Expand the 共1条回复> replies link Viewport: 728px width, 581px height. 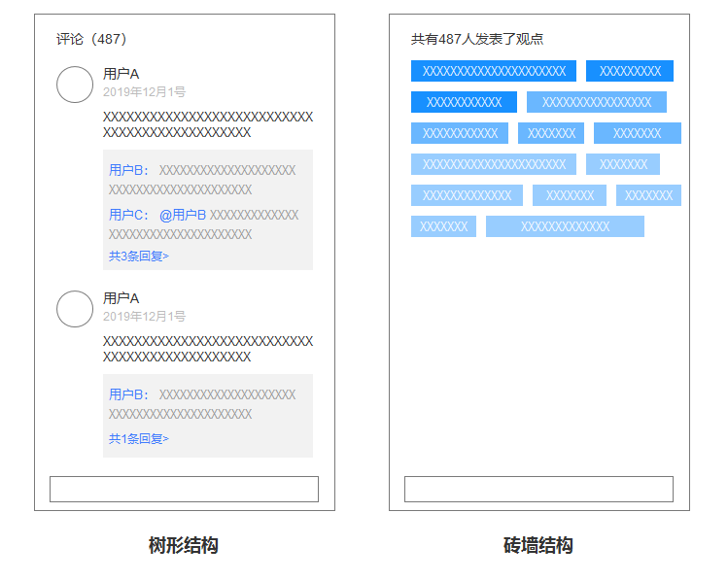pyautogui.click(x=139, y=439)
